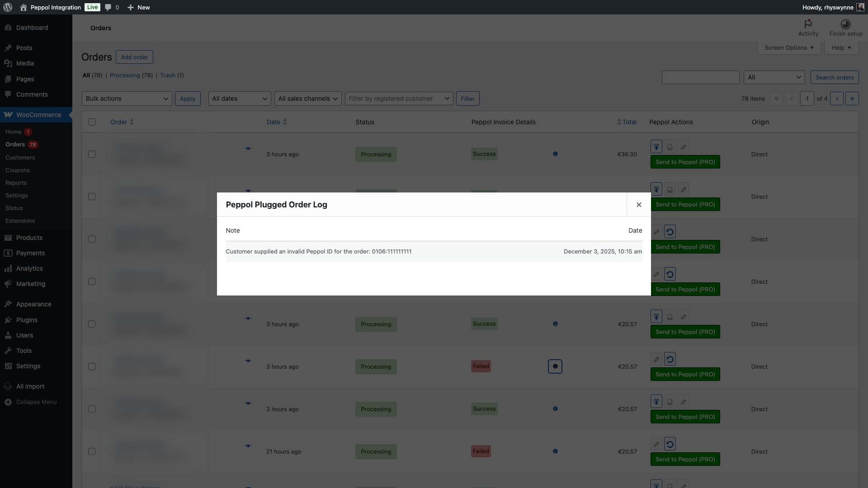
Task: Click the eye preview icon next to an order
Action: click(249, 149)
